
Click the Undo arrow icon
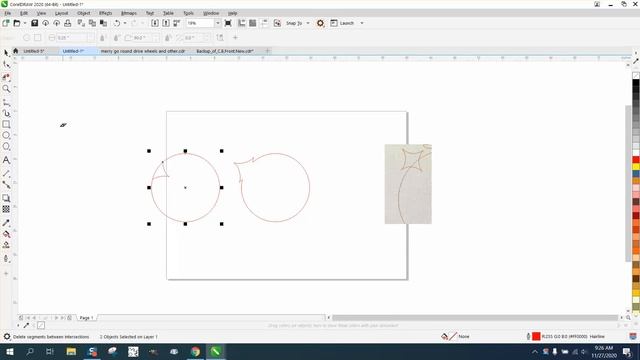(117, 23)
